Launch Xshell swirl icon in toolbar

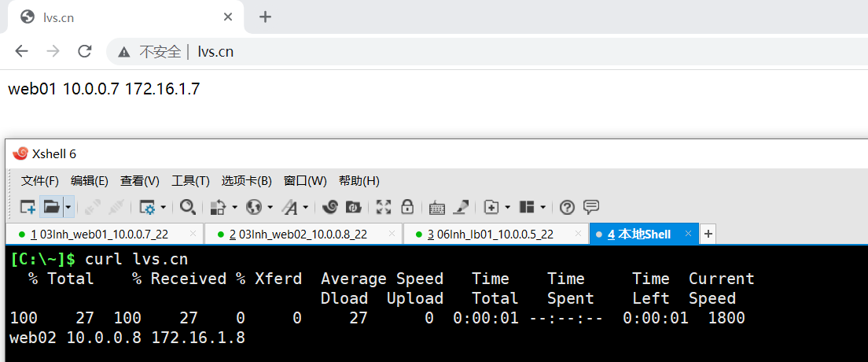[330, 207]
